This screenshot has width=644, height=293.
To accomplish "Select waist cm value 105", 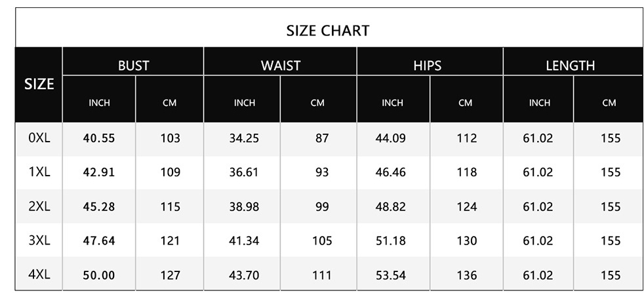I will (x=322, y=241).
